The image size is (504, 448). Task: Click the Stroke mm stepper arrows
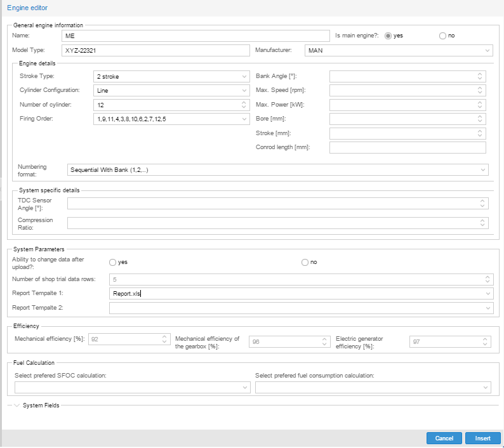[480, 133]
